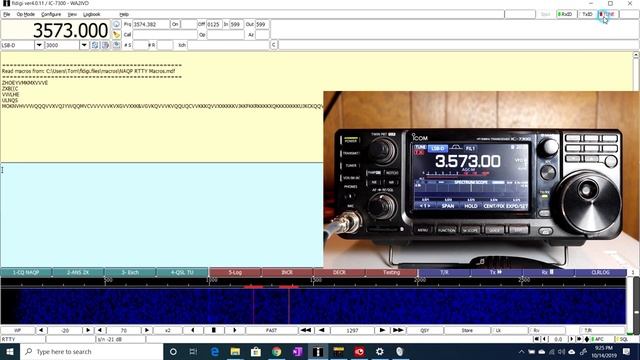Screen dimensions: 640x360
Task: Click the Testing macro button
Action: [391, 272]
